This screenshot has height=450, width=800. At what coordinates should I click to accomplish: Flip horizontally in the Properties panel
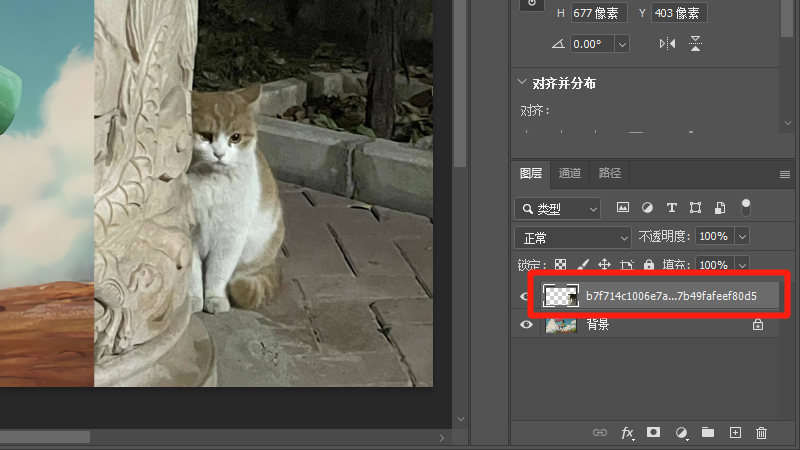[x=667, y=44]
